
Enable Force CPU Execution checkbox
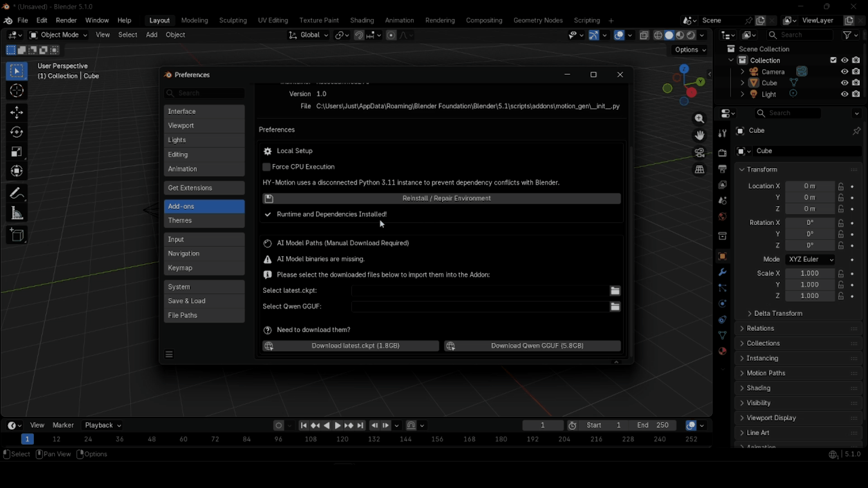[266, 167]
